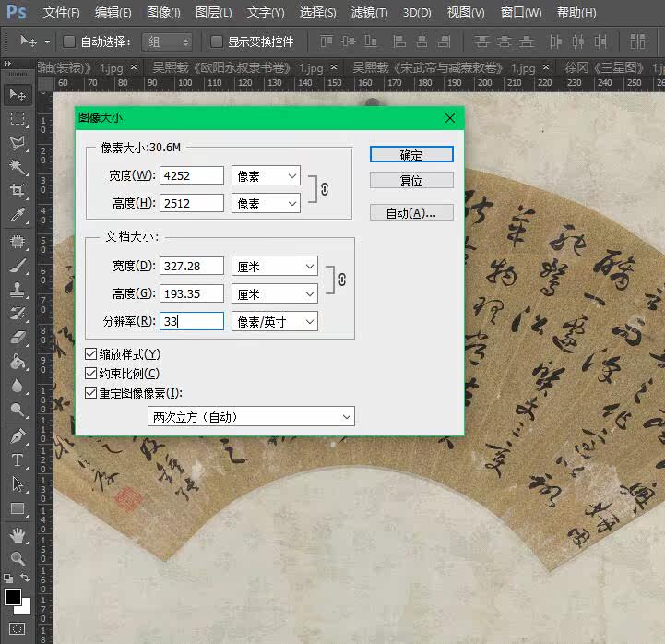Viewport: 665px width, 644px height.
Task: Select the Crop tool in toolbar
Action: coord(17,191)
